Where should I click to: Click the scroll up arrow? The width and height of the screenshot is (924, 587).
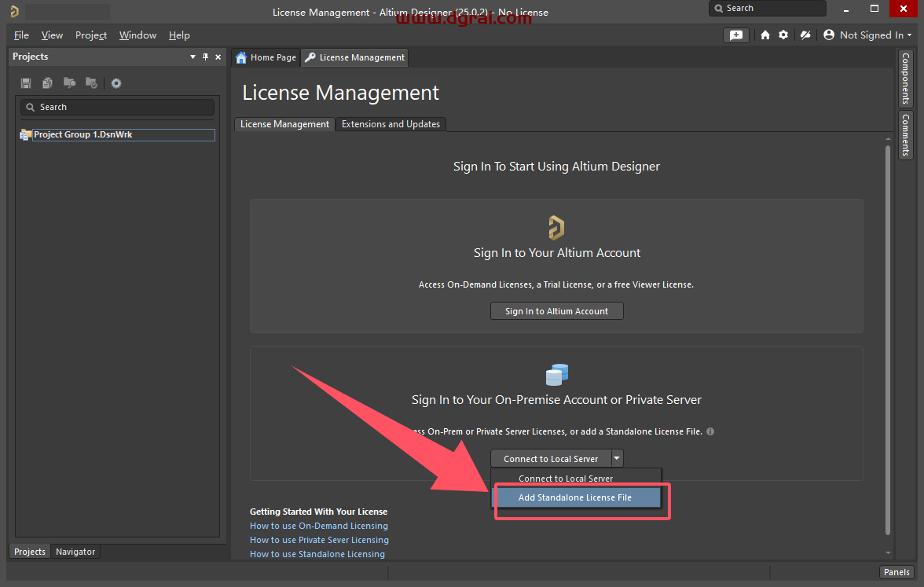click(888, 139)
